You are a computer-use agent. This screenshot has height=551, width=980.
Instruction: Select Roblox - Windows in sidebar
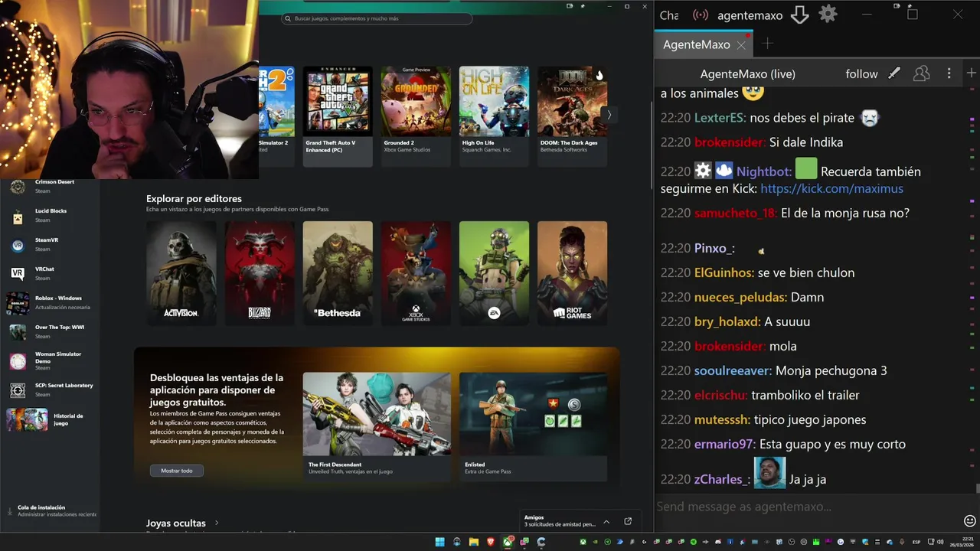tap(51, 302)
